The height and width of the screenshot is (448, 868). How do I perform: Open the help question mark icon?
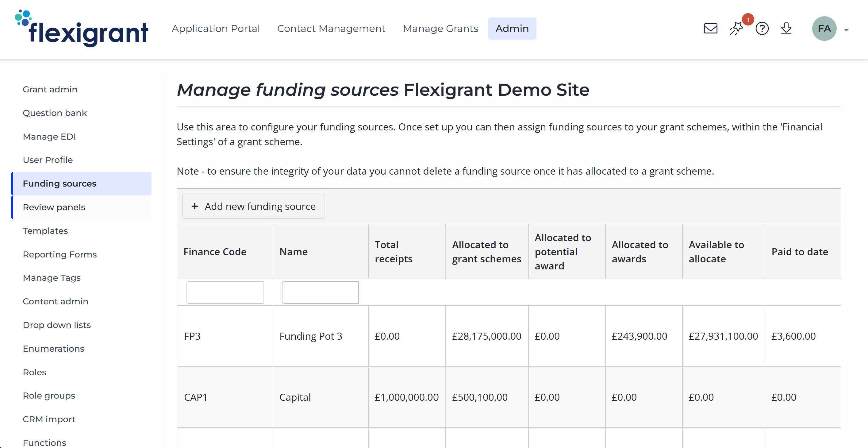click(762, 29)
